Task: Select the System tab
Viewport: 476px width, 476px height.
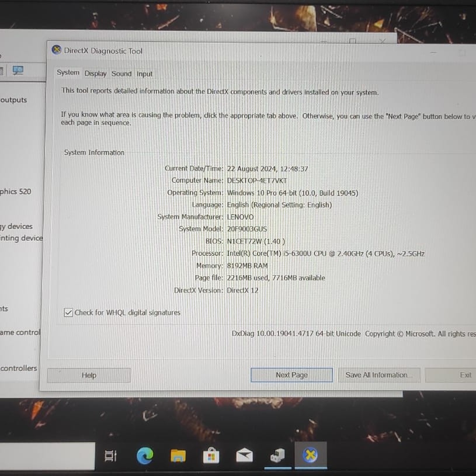Action: pos(68,72)
